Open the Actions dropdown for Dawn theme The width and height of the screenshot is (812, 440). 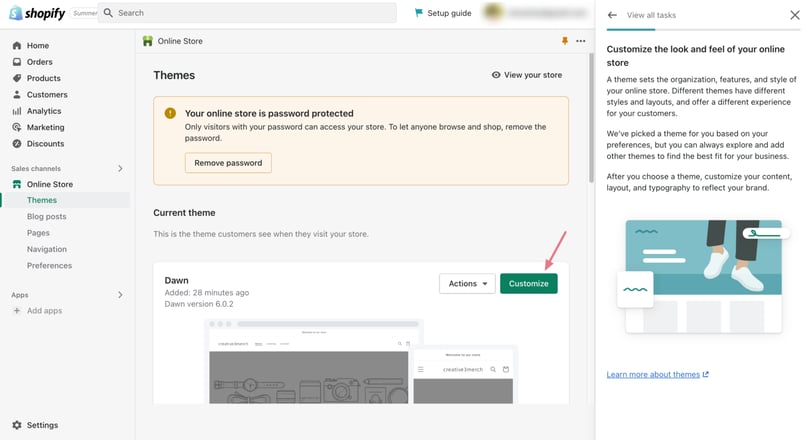pos(467,284)
